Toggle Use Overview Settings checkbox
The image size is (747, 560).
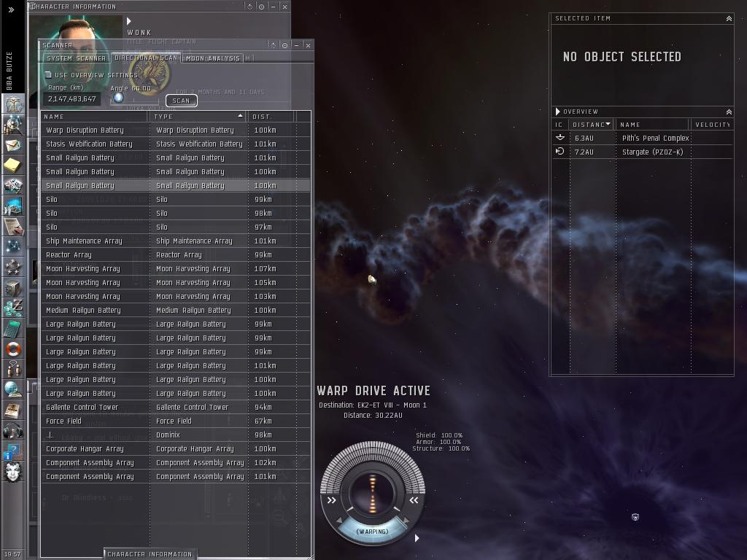[x=48, y=75]
